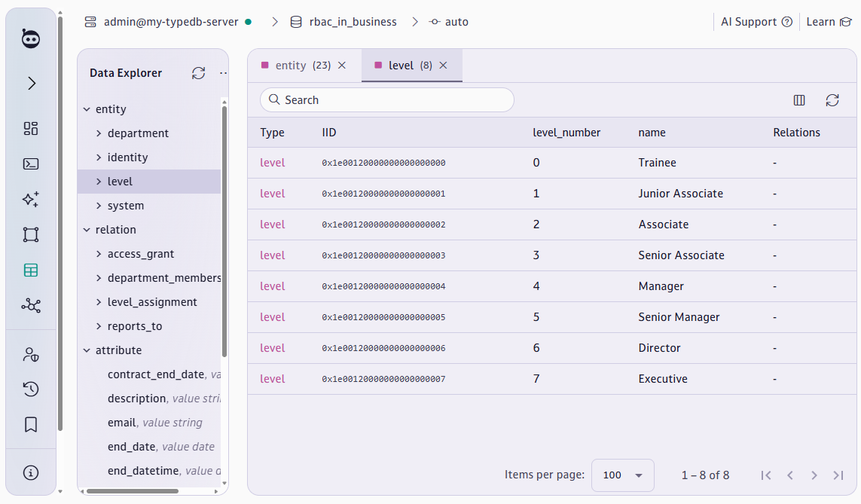This screenshot has height=504, width=861.
Task: Open the history clock icon in sidebar
Action: click(31, 389)
